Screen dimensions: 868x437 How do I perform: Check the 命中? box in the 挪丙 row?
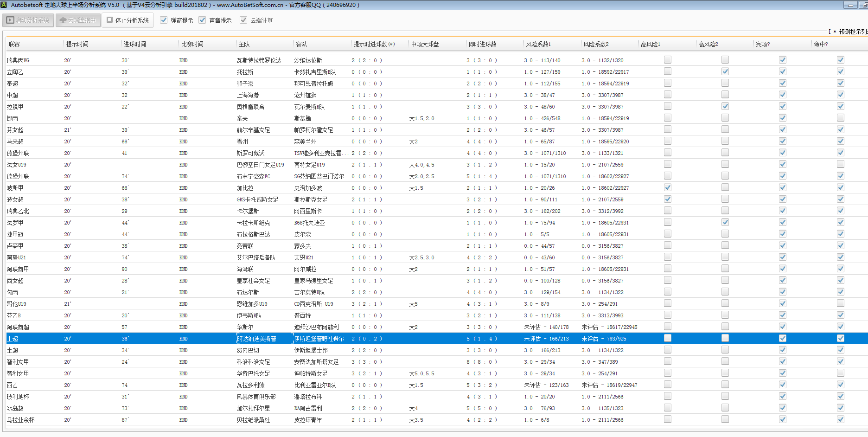(841, 118)
